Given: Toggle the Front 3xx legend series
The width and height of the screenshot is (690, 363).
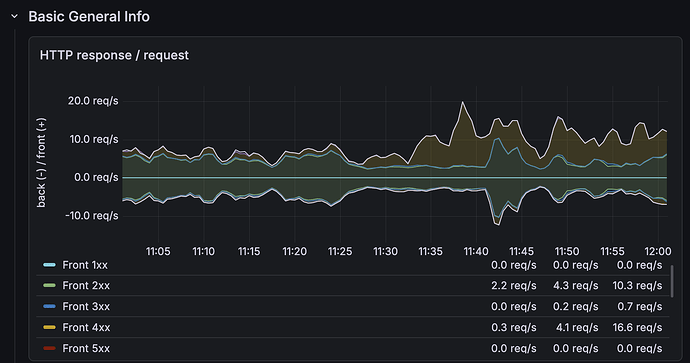Looking at the screenshot, I should [86, 306].
